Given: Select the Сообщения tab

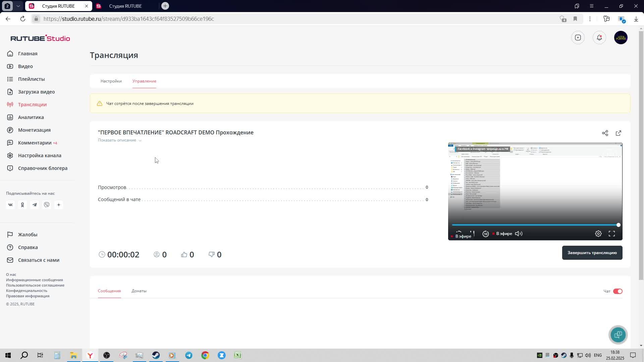Looking at the screenshot, I should point(109,291).
